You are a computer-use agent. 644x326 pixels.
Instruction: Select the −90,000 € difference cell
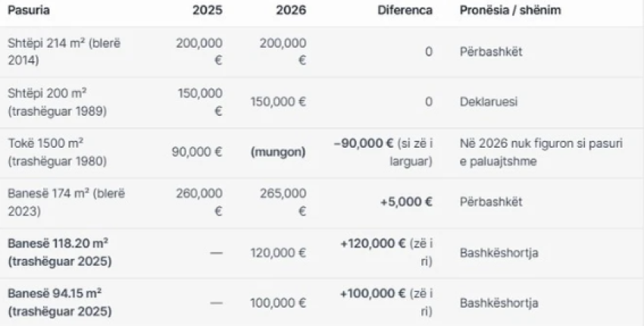[383, 152]
